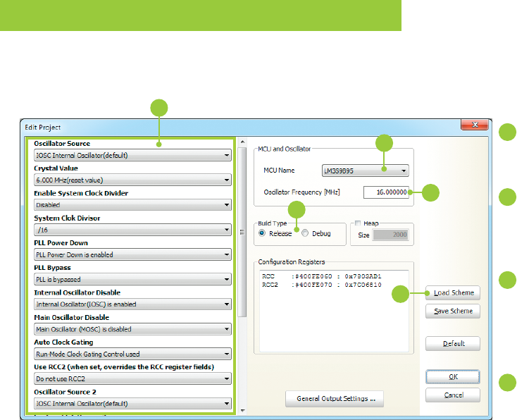The width and height of the screenshot is (517, 420).
Task: Click the settings list scroll up arrow
Action: point(243,142)
